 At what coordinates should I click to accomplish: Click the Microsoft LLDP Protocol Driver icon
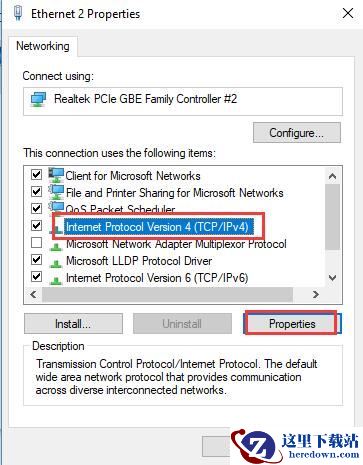(56, 262)
